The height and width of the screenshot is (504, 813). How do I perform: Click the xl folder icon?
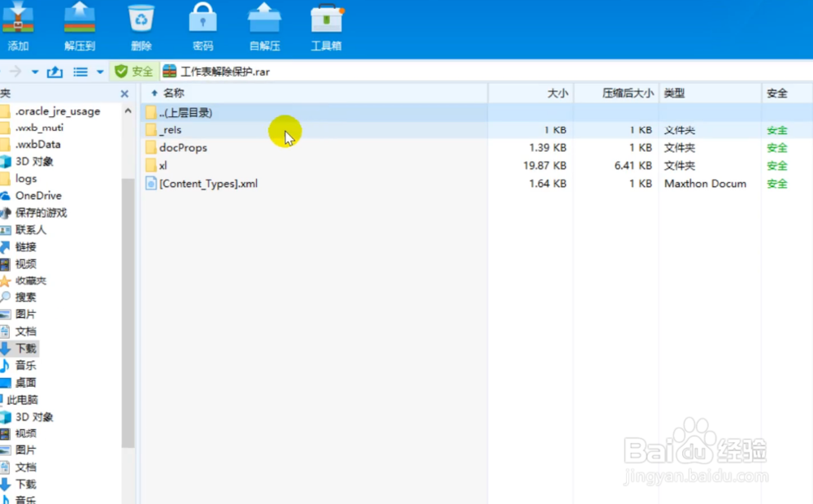click(151, 165)
